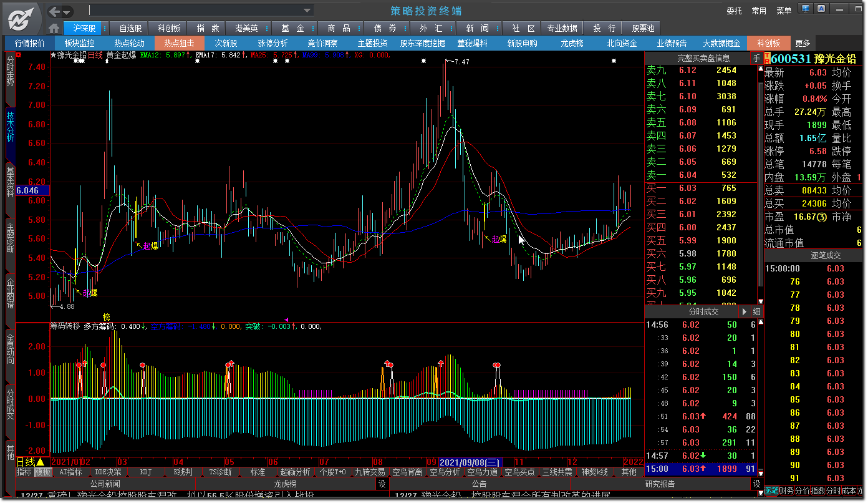Open the 常用 menu

759,11
